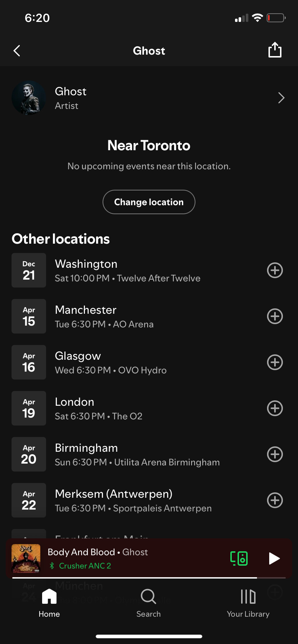Image resolution: width=298 pixels, height=644 pixels.
Task: Add Manchester concert to saved events
Action: tap(275, 316)
